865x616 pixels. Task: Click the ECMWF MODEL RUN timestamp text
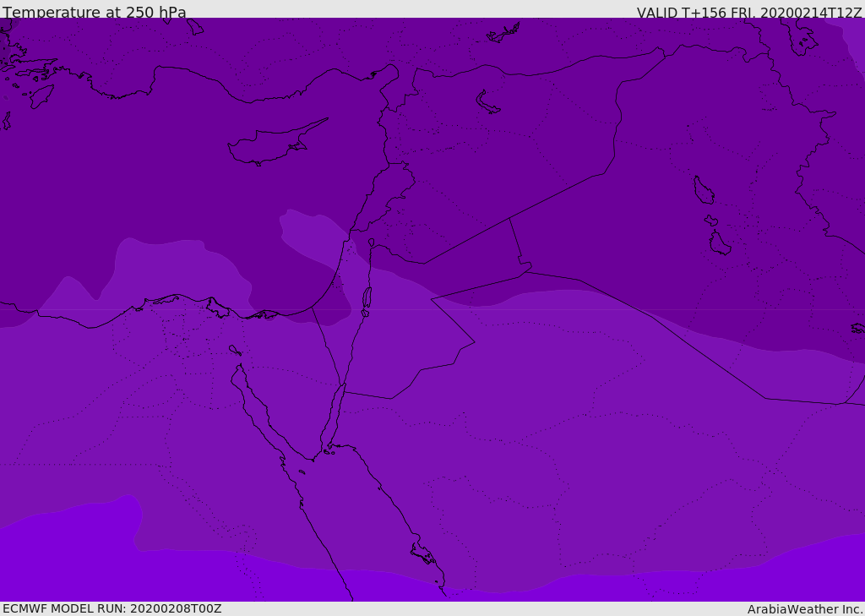coord(112,608)
